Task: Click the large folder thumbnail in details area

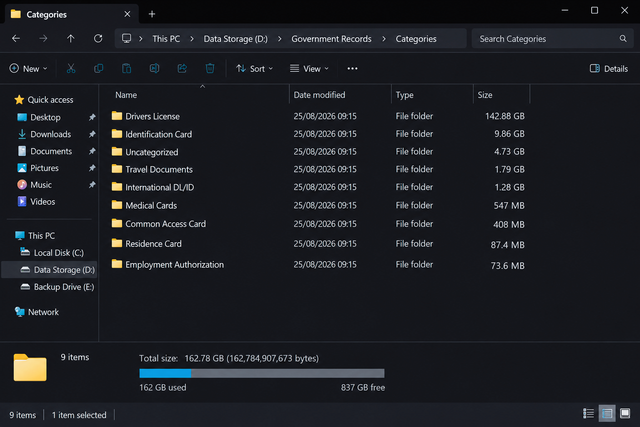Action: coord(30,367)
